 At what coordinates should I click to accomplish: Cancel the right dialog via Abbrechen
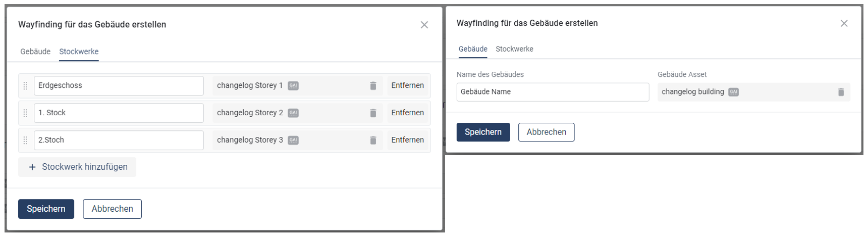coord(546,132)
